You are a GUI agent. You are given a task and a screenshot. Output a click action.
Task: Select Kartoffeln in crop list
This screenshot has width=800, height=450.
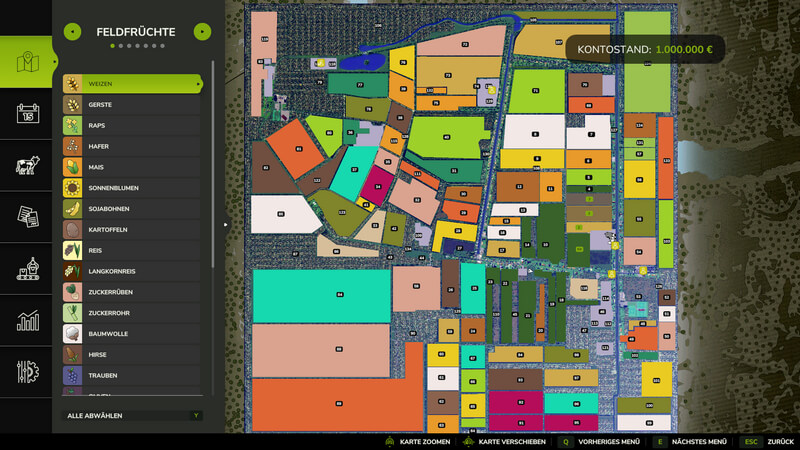[x=132, y=230]
